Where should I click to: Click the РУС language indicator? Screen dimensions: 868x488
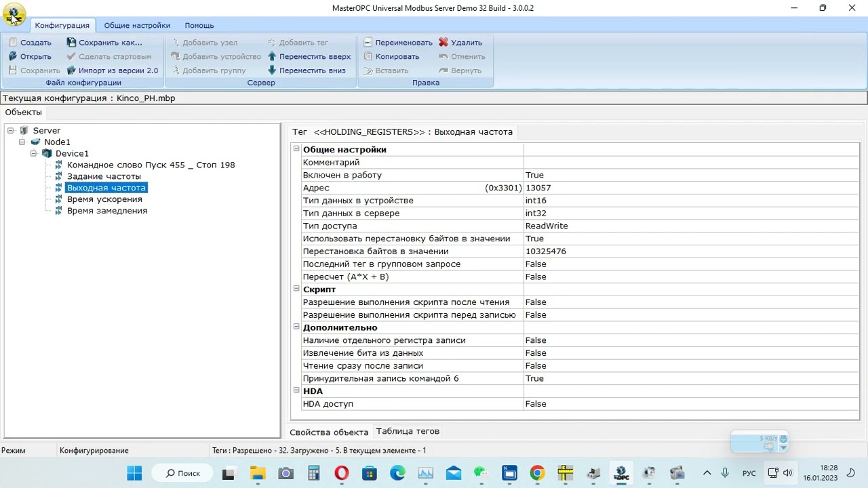(x=749, y=473)
